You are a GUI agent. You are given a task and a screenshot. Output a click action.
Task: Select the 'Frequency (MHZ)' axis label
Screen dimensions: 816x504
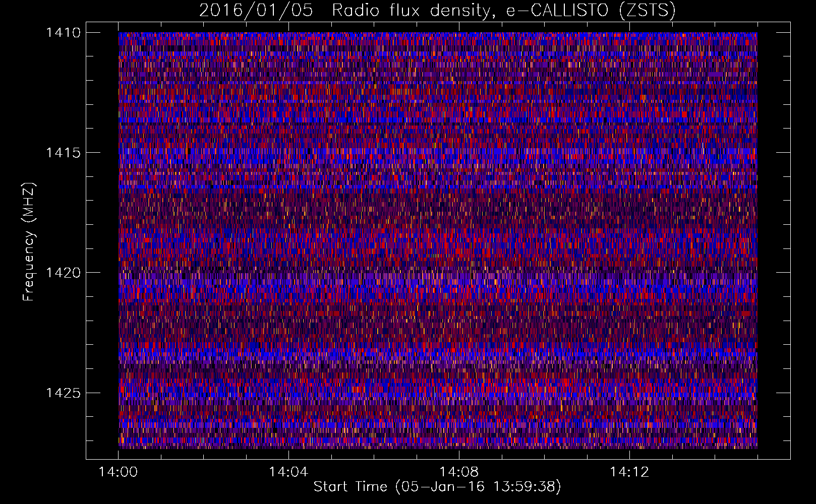pos(29,241)
